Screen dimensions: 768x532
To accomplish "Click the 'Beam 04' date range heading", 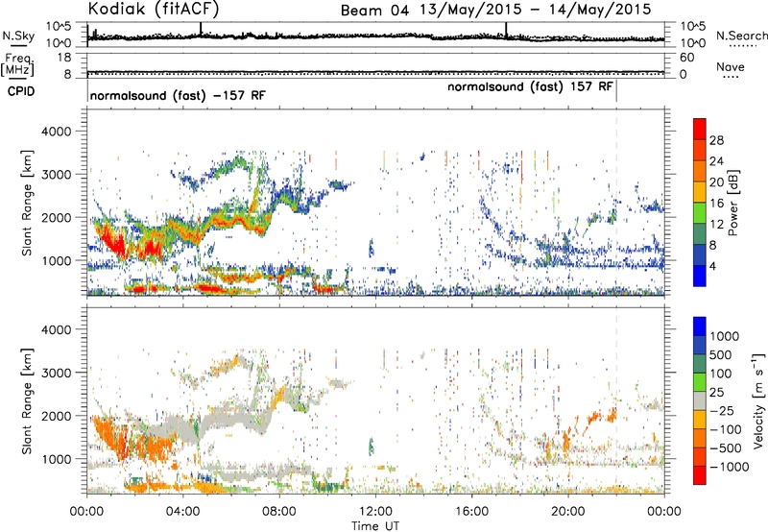I will point(496,11).
